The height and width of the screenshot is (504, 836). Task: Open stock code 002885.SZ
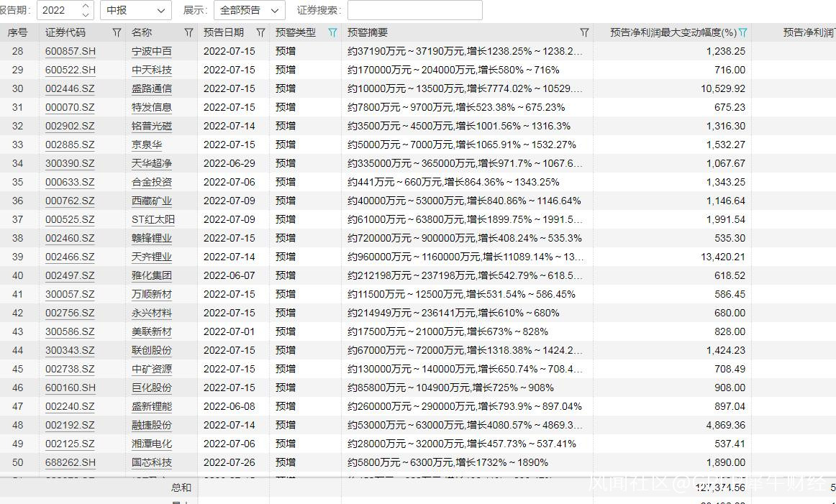tap(70, 145)
